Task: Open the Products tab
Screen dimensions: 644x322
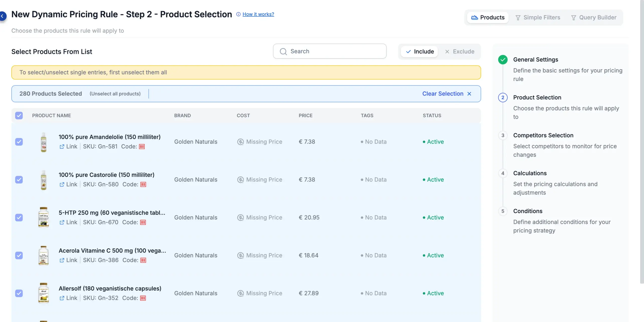Action: point(488,17)
